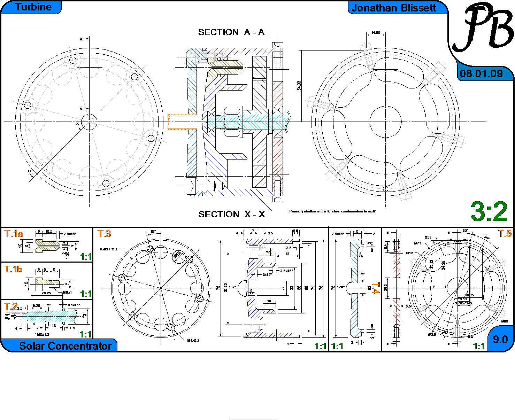This screenshot has width=515, height=420.
Task: Select the Solar Concentrator label
Action: (65, 346)
